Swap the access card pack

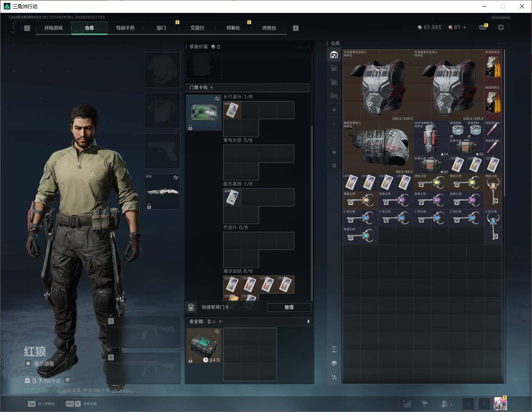217,98
